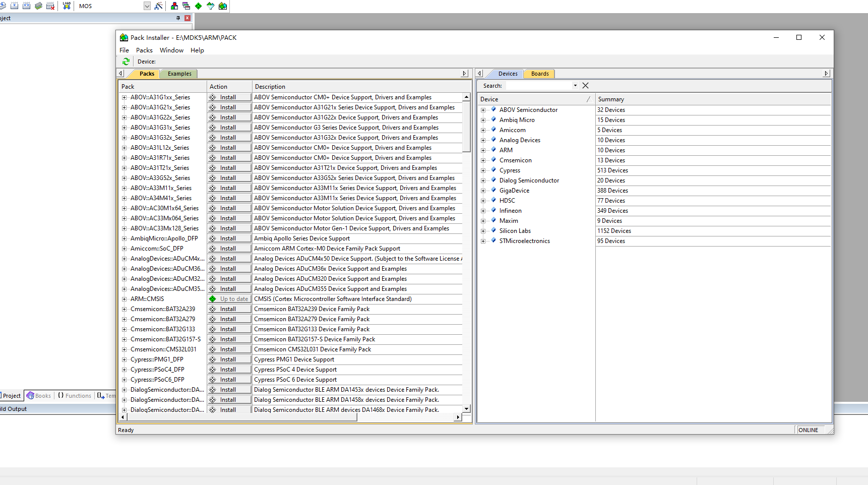Expand the ARM::CMSIS pack row
Viewport: 868px width, 485px height.
[125, 299]
